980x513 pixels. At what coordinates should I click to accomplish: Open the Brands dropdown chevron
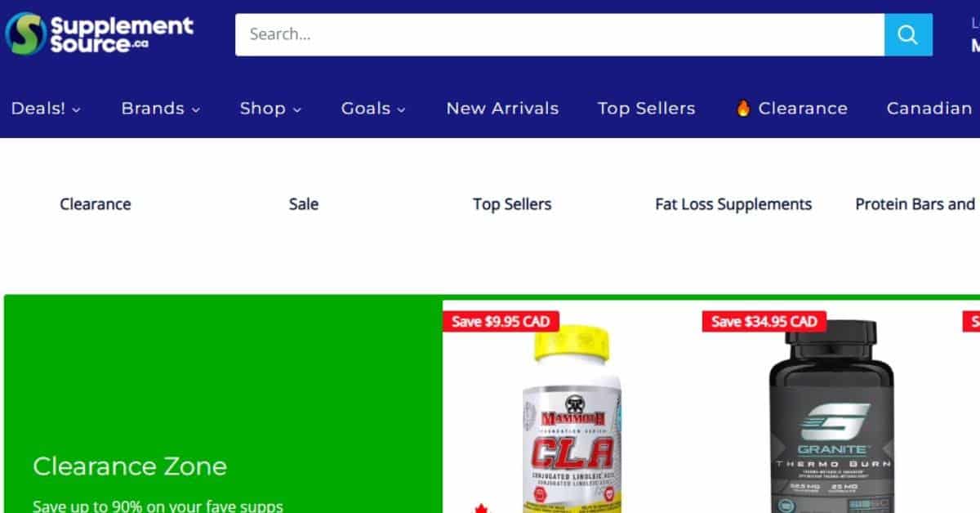click(x=196, y=109)
